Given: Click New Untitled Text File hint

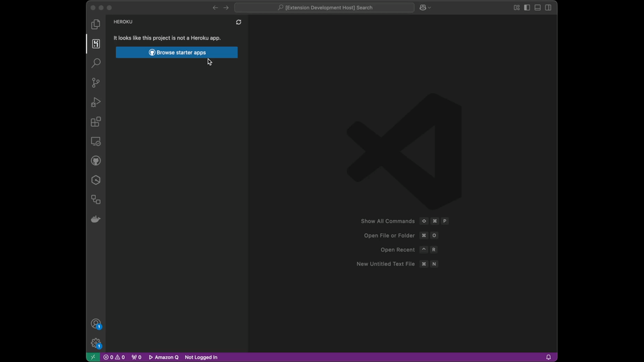Looking at the screenshot, I should pos(386,264).
